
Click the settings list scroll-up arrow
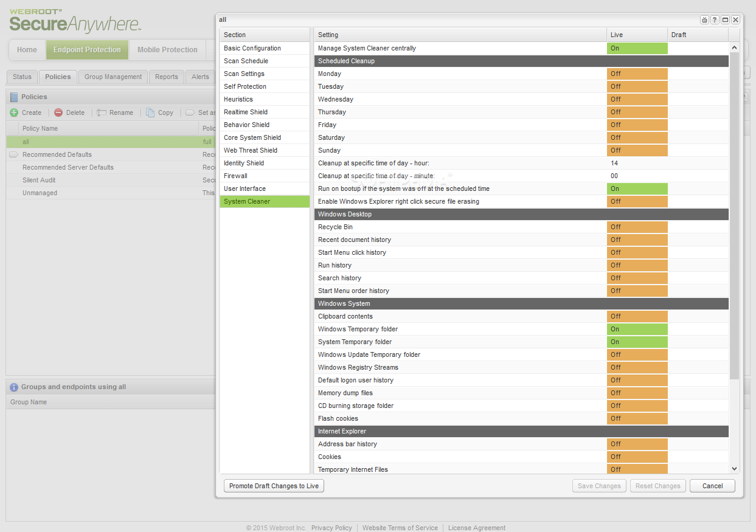(x=734, y=47)
